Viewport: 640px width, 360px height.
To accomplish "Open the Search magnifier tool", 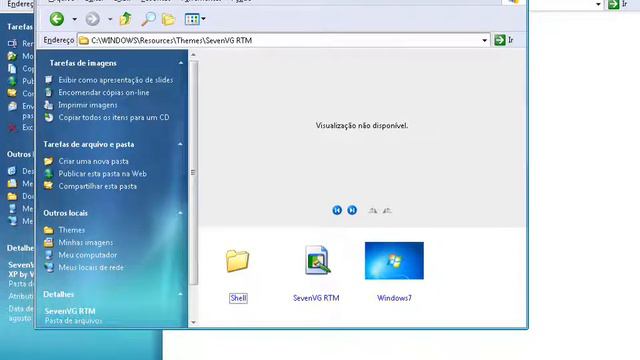I will pos(148,19).
